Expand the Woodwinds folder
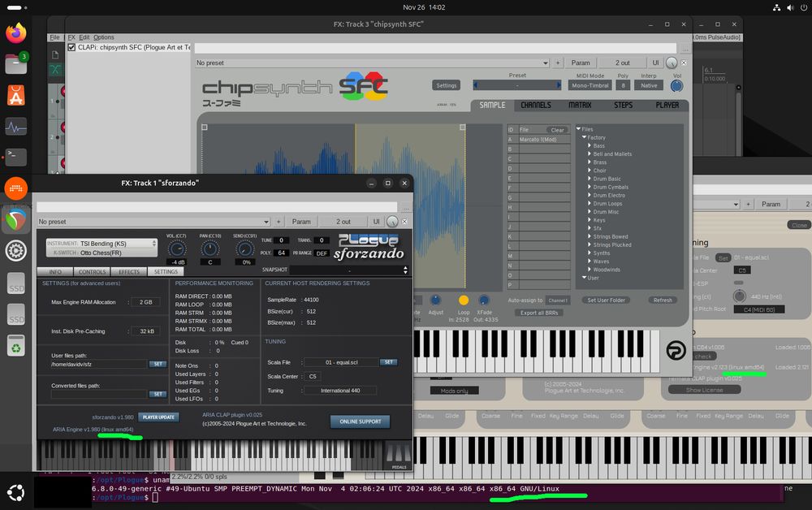The width and height of the screenshot is (812, 510). (590, 270)
